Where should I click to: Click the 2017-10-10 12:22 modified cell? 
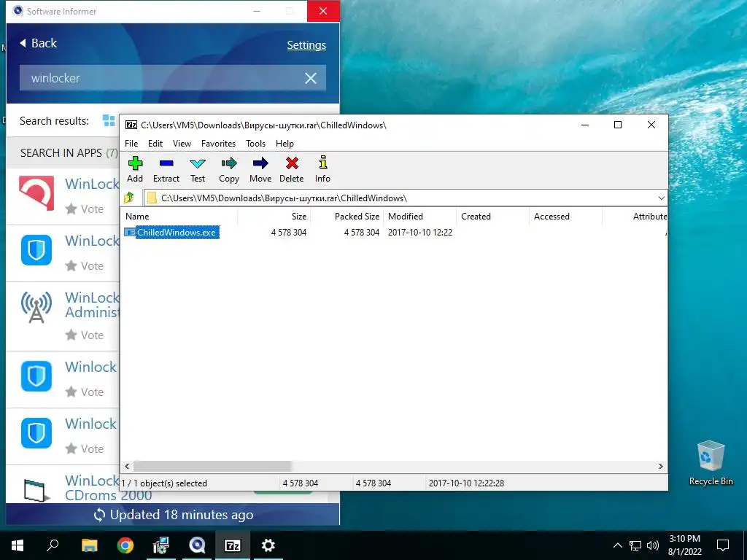[x=420, y=233]
